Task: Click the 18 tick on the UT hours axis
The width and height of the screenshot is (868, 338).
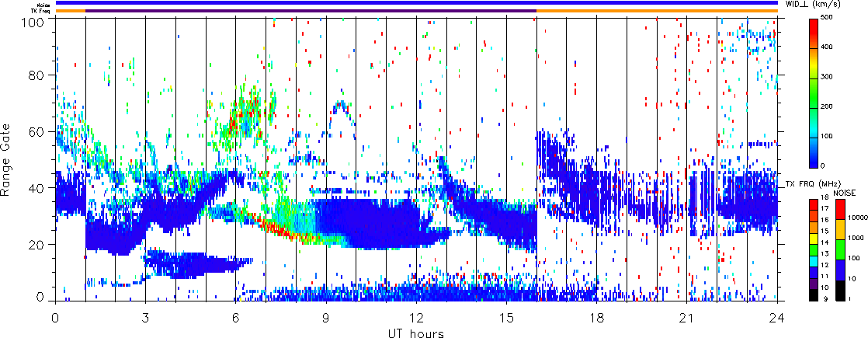Action: point(597,318)
